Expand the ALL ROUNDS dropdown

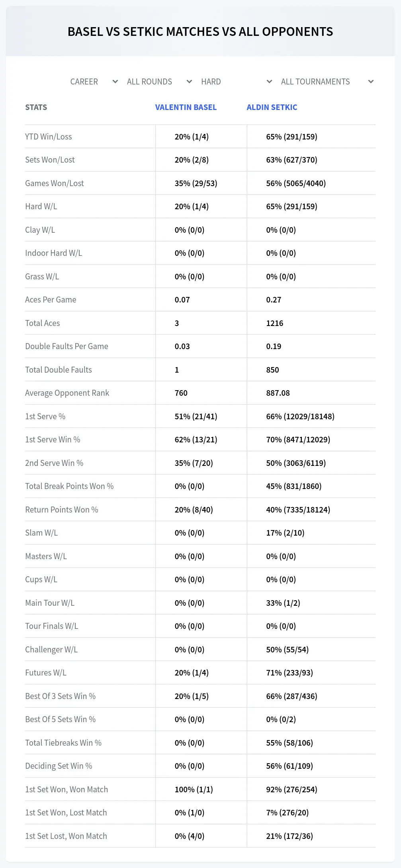tap(159, 82)
